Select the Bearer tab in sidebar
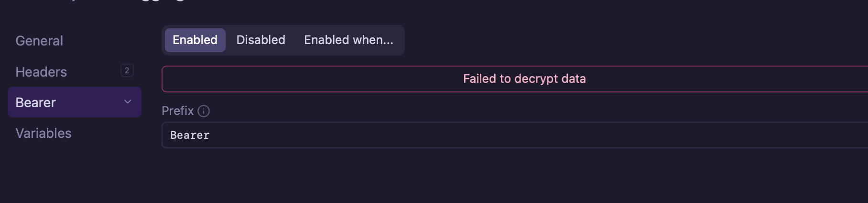Screen dimensions: 868x203 coord(36,102)
